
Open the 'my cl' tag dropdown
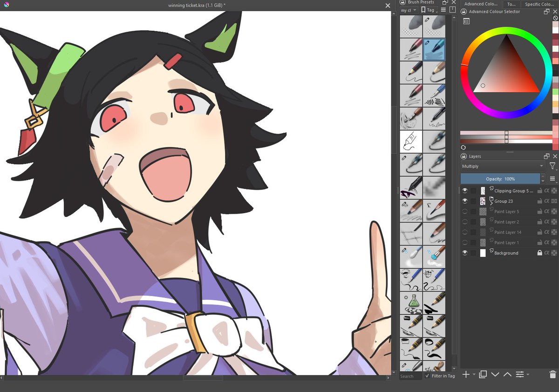[x=409, y=10]
